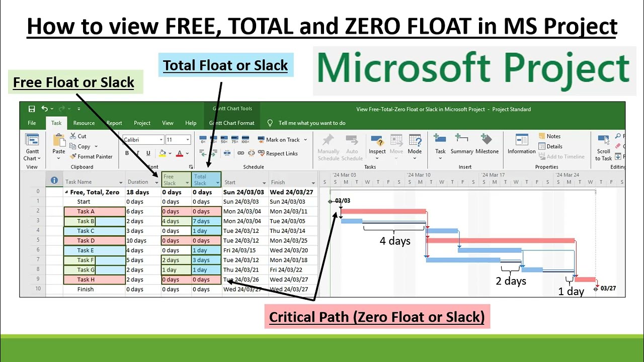Open the Inspect task button

(x=377, y=146)
